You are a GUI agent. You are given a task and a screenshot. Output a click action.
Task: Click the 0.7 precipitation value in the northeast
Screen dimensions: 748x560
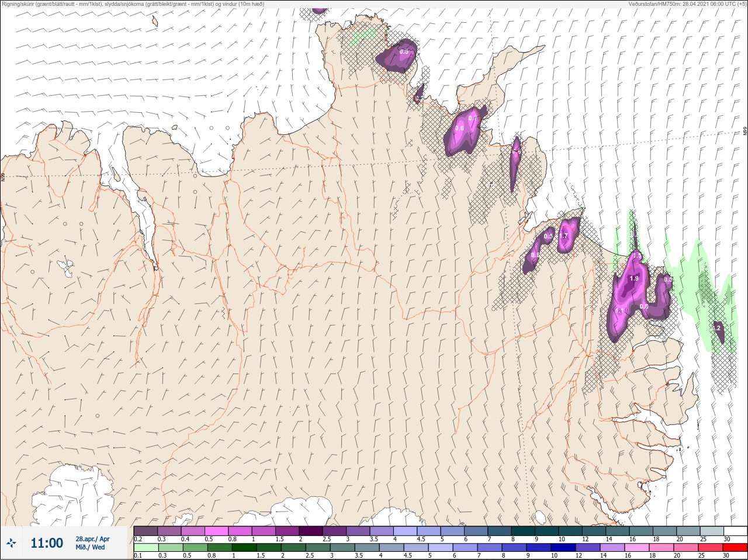[x=473, y=119]
